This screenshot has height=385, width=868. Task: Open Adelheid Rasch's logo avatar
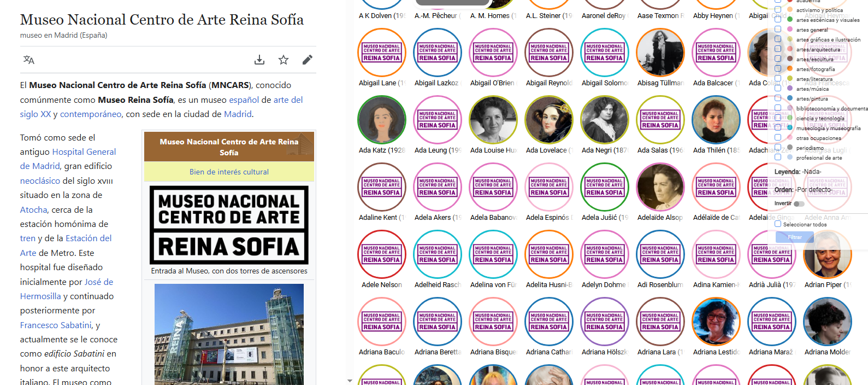438,254
